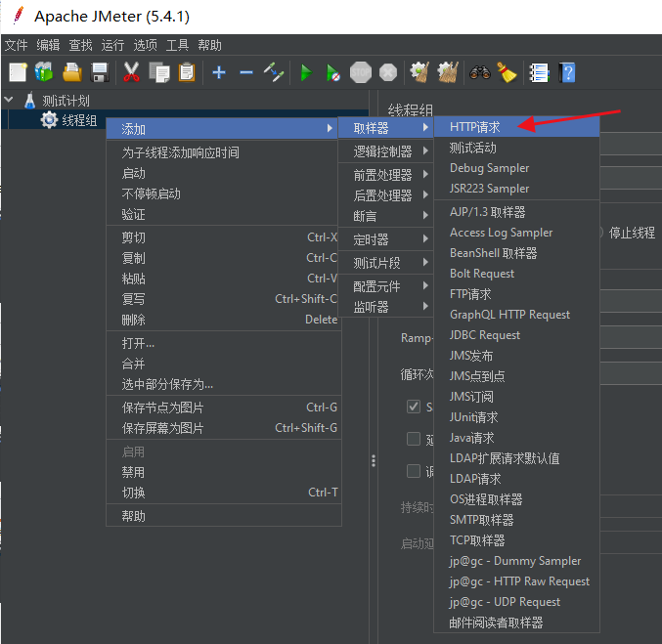Open the Templates icon in toolbar
Screen dimensions: 662x644
pyautogui.click(x=44, y=72)
